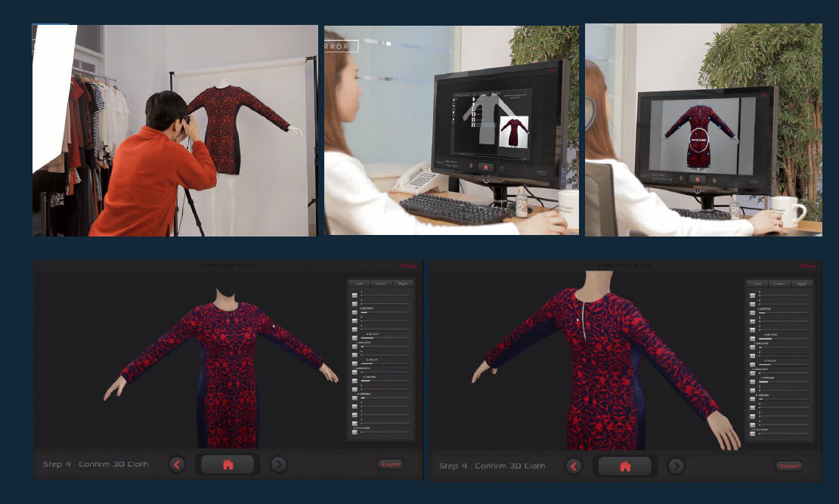
Task: Toggle the second parameter control in the right panel
Action: (x=752, y=304)
